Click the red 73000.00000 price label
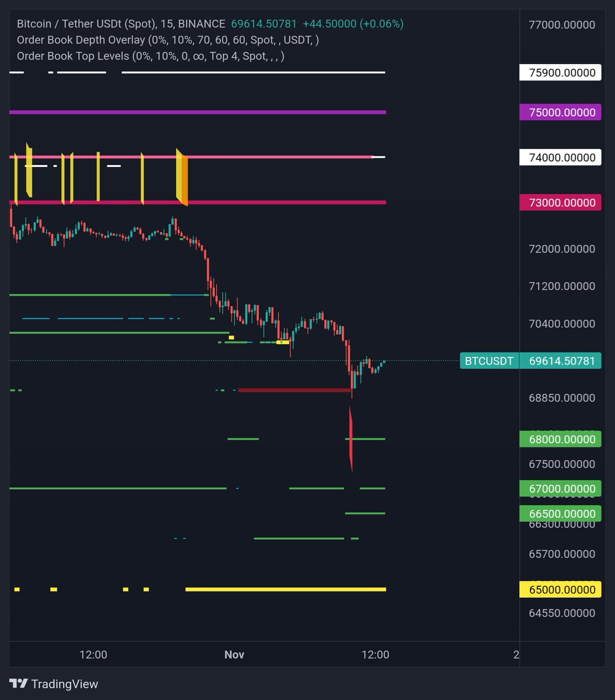 tap(560, 202)
